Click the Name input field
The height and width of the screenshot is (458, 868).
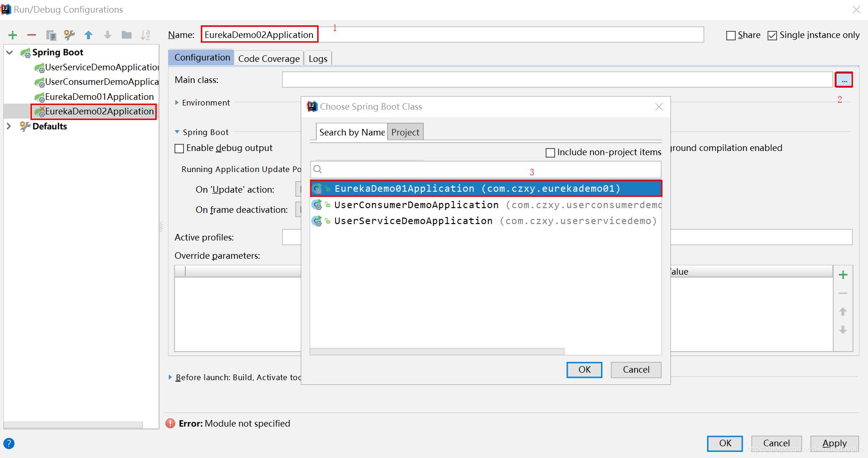[x=452, y=35]
